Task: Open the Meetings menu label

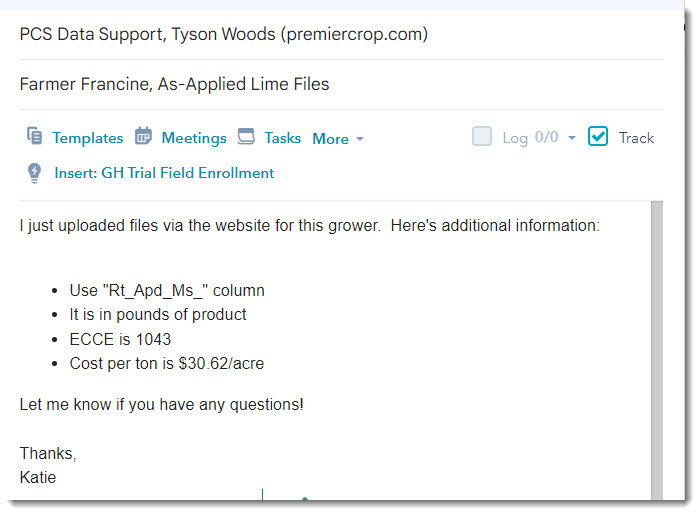Action: (194, 138)
